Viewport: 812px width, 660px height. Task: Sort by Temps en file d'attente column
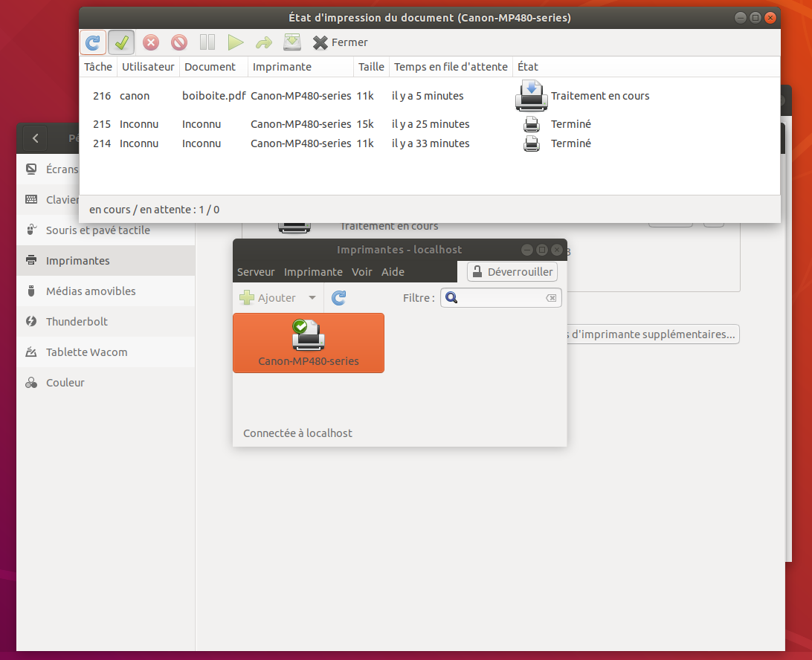451,67
